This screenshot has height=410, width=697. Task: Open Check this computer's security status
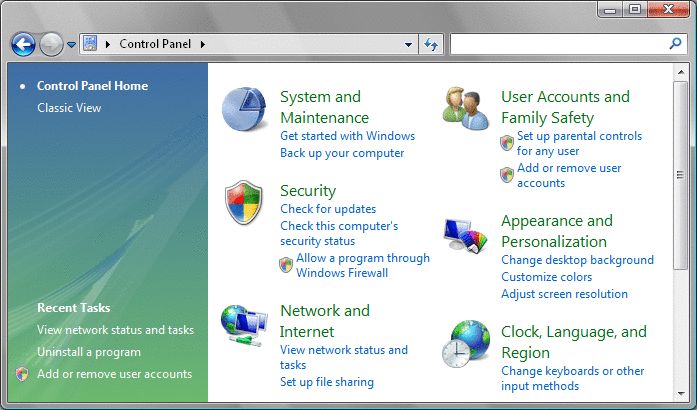point(339,233)
